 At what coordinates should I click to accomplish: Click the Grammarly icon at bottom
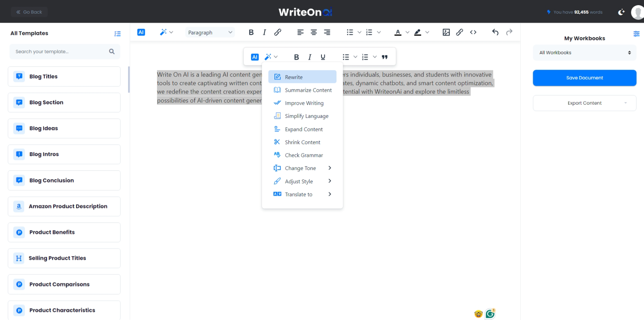tap(490, 314)
